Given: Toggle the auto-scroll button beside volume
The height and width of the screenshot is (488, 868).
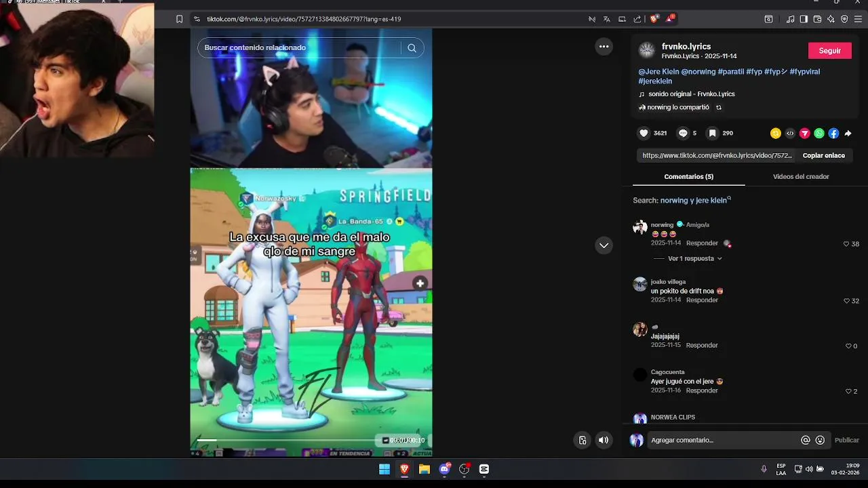Looking at the screenshot, I should coord(583,441).
